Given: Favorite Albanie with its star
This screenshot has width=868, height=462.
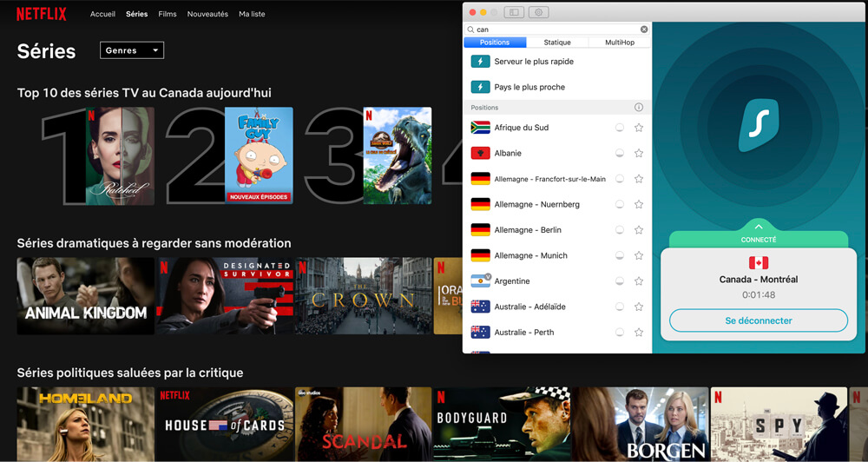Looking at the screenshot, I should (638, 153).
